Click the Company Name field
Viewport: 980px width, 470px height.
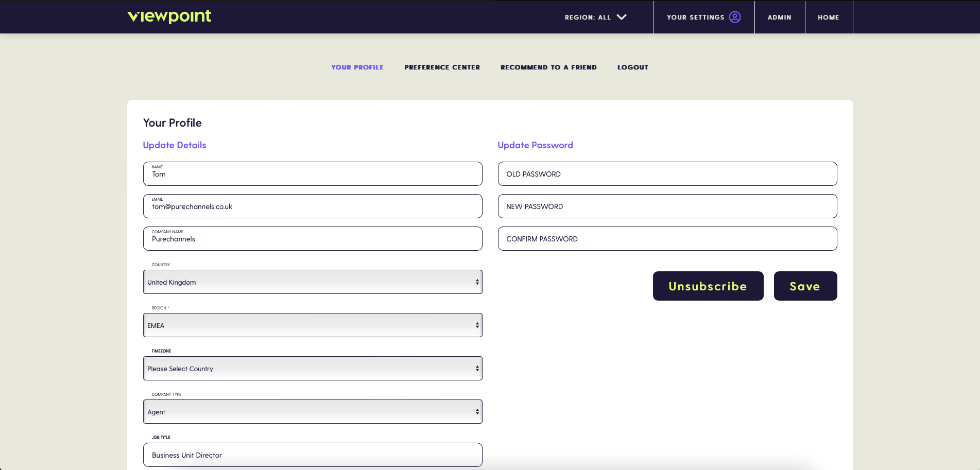[x=313, y=239]
